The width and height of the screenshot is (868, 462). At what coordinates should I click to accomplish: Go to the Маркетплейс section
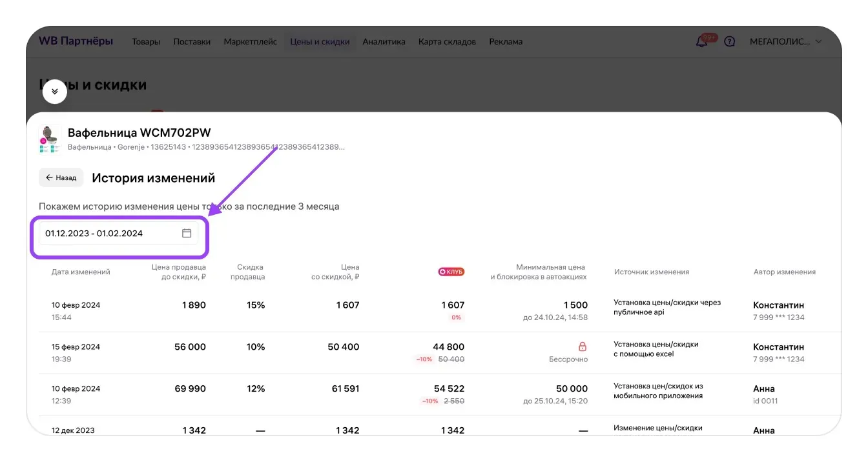tap(250, 42)
